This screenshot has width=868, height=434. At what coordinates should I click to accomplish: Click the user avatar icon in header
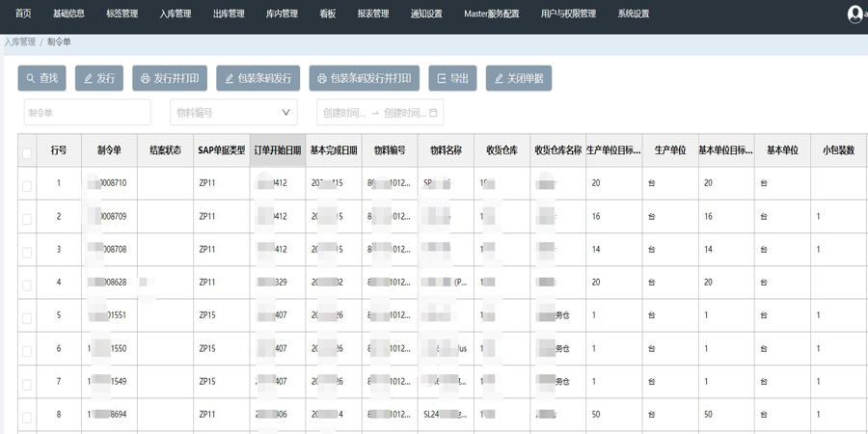(855, 14)
